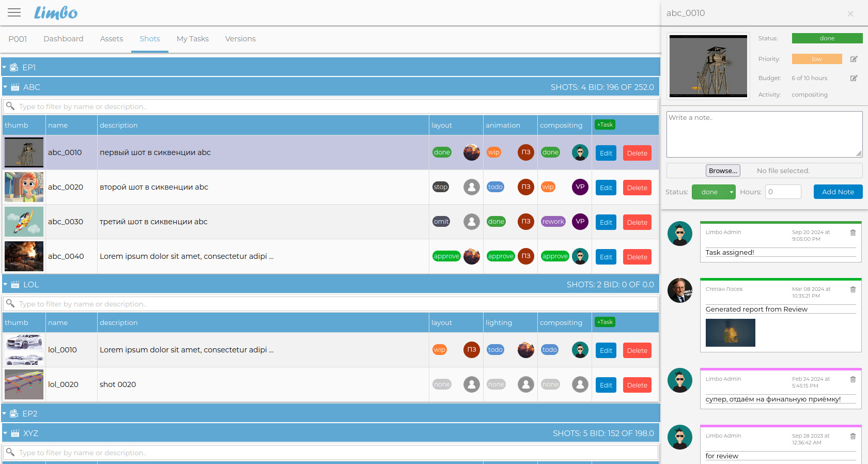Click the orange 'low' priority swatch
The width and height of the screenshot is (868, 464).
(x=816, y=59)
